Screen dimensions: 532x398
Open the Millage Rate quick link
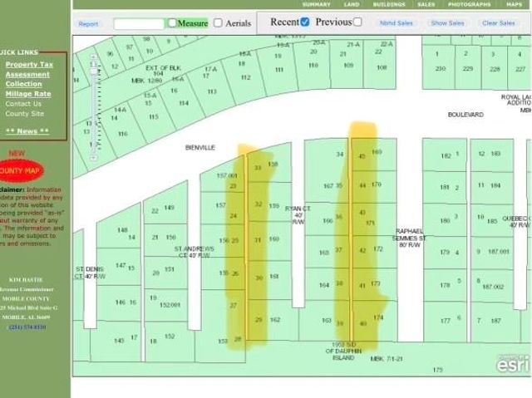click(27, 94)
